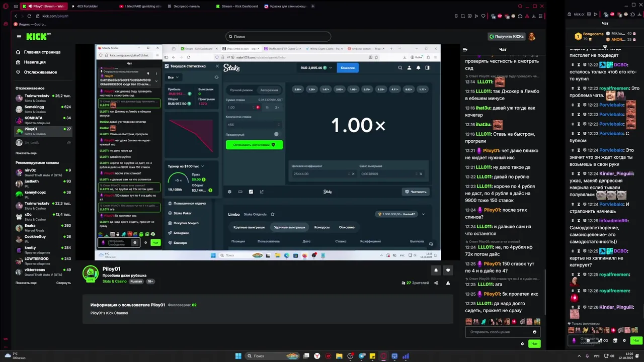
Task: Expand the chevron beside 1 000 000,00 leaderboard
Action: [x=423, y=214]
